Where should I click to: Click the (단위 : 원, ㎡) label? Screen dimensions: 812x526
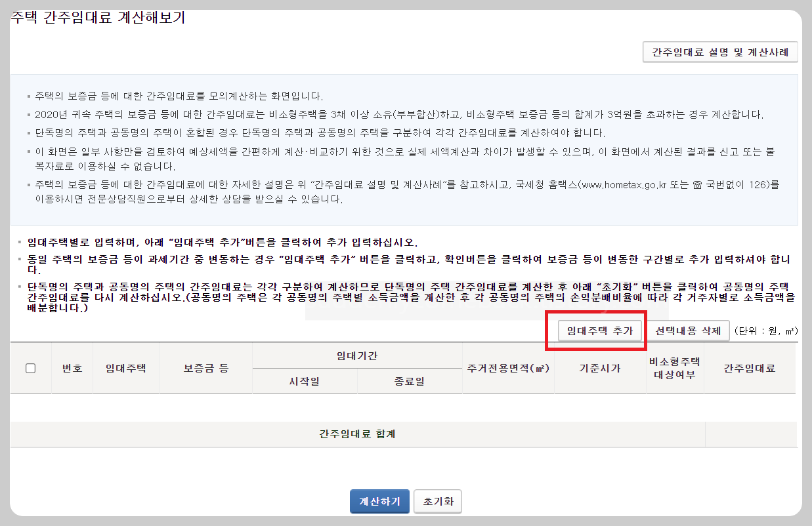(x=767, y=331)
